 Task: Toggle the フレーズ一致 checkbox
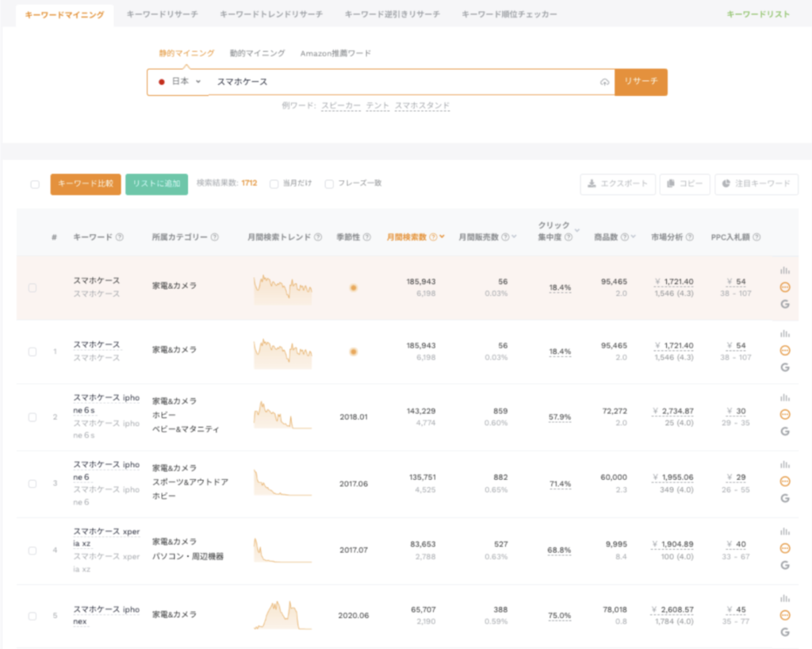pyautogui.click(x=329, y=184)
